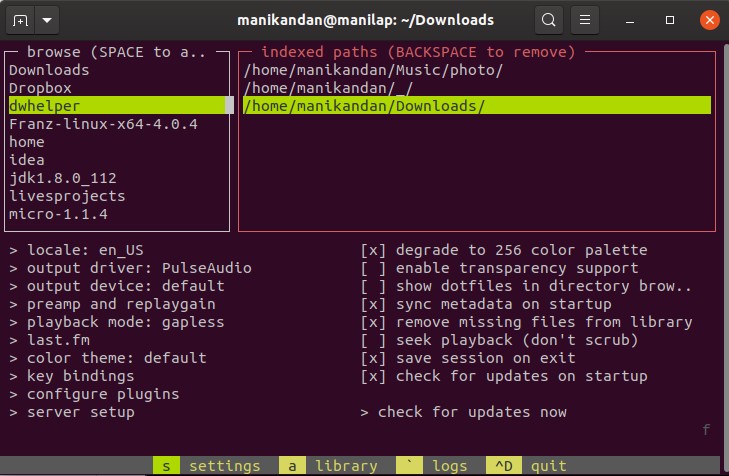The width and height of the screenshot is (729, 476).
Task: Open the terminal hamburger menu
Action: [x=585, y=20]
